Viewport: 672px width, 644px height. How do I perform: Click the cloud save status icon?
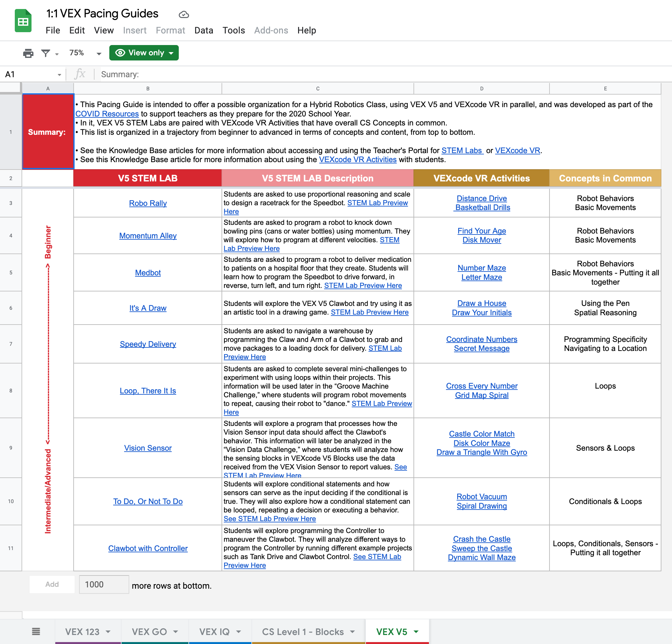point(184,14)
